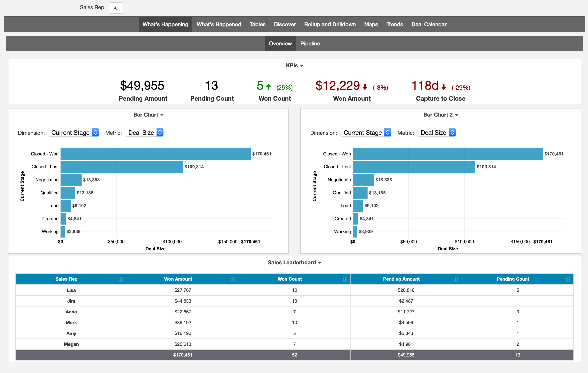
Task: Select the Sales Rep All filter button
Action: 115,8
